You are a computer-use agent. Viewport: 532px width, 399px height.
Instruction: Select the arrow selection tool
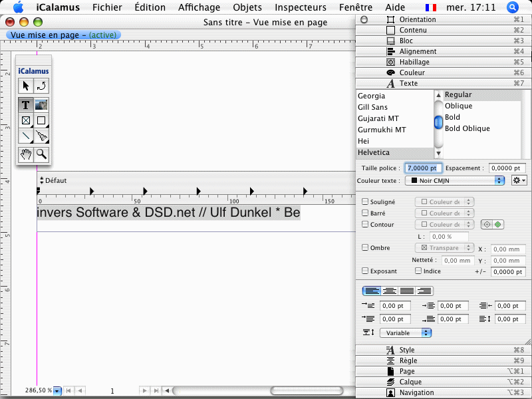[x=26, y=86]
